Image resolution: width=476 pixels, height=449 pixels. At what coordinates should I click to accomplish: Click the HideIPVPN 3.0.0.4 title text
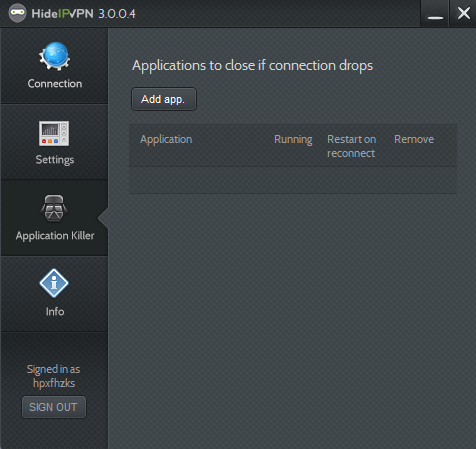[83, 14]
